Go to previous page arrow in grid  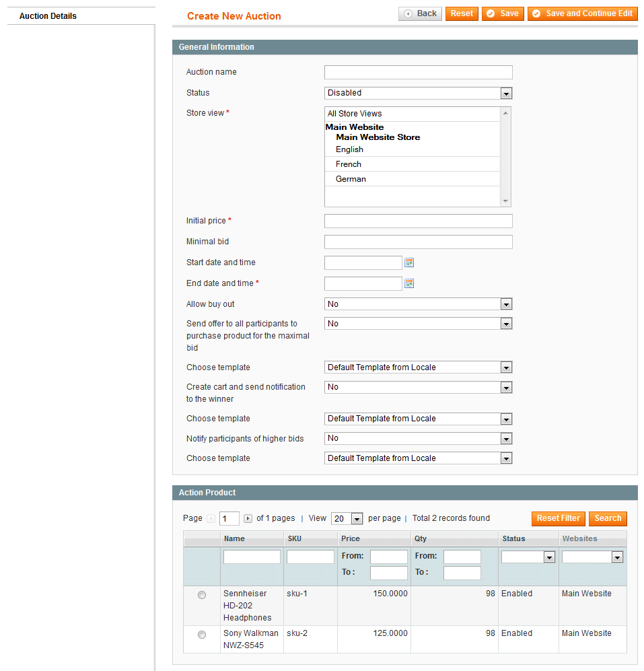click(x=211, y=518)
